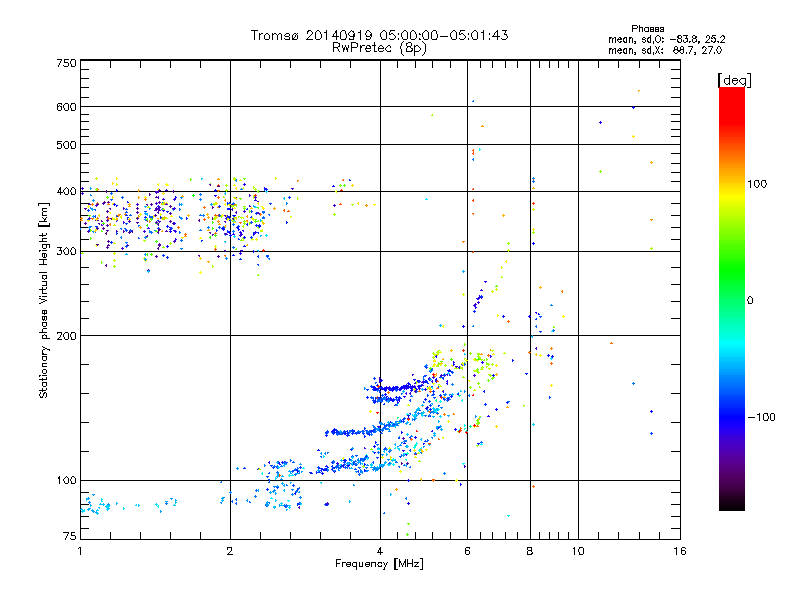Screen dimensions: 800x600
Task: Click the colorbar '100' tick label
Action: point(757,184)
